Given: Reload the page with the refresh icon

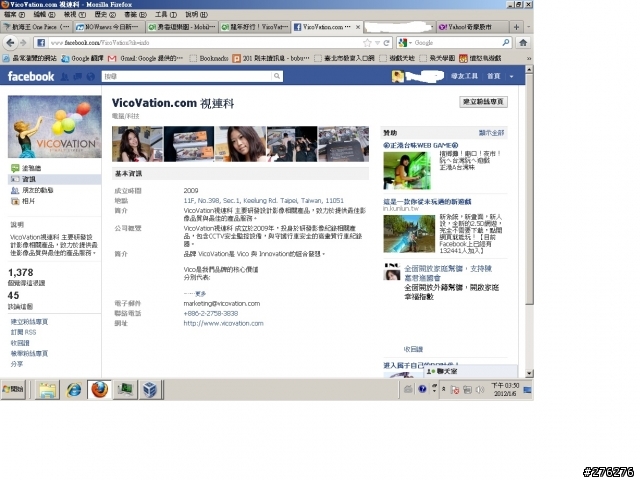Looking at the screenshot, I should coord(386,42).
